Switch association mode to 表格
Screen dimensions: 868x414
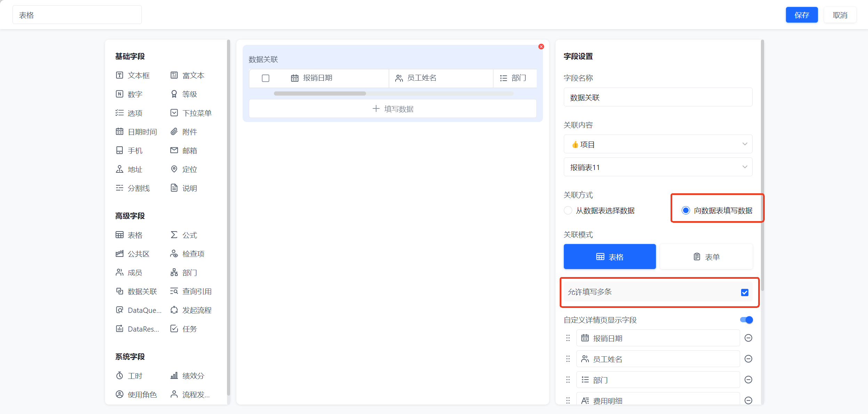tap(610, 257)
